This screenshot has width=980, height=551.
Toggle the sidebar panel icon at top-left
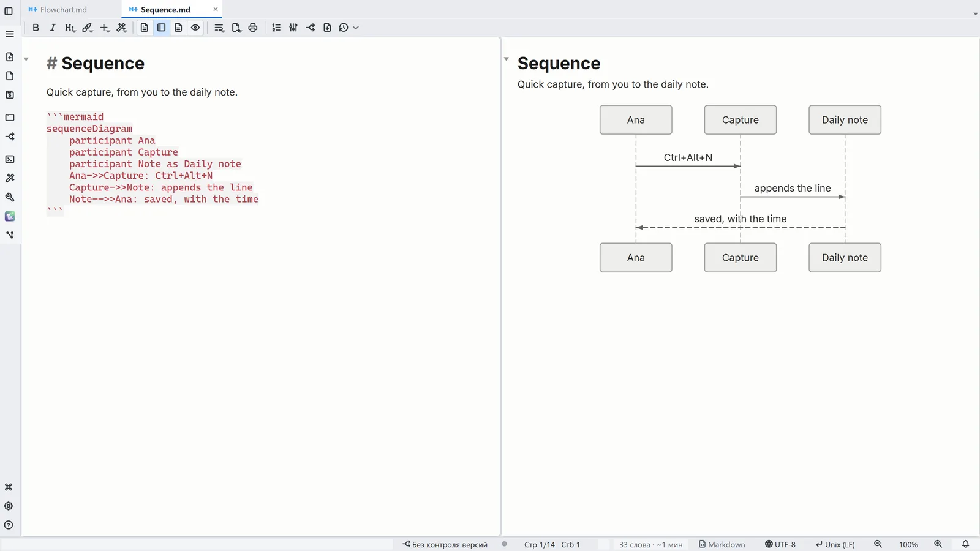point(9,11)
